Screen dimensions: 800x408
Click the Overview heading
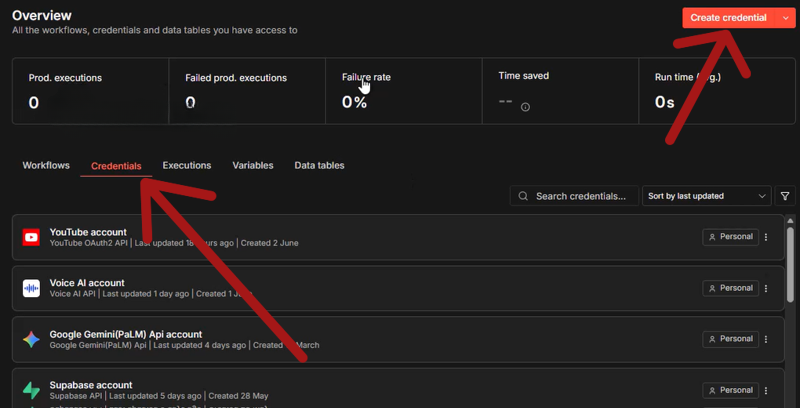click(x=42, y=15)
